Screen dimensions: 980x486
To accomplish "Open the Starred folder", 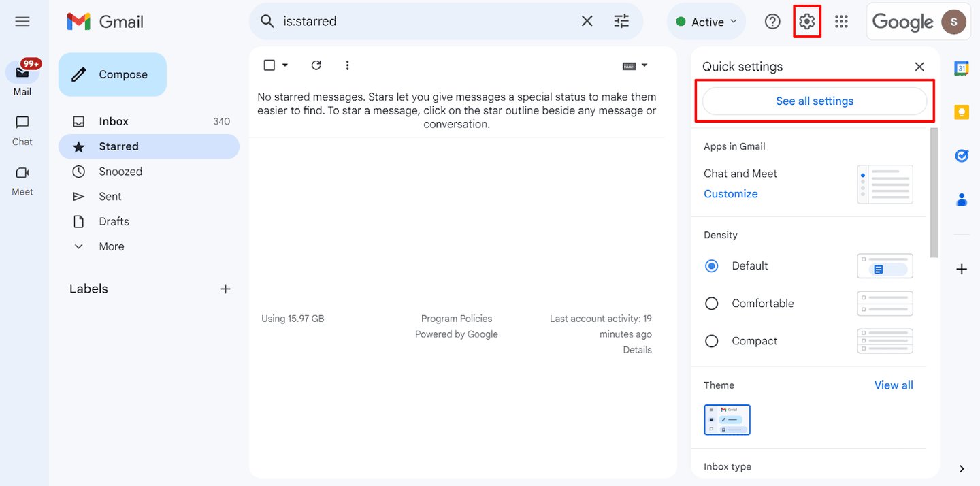I will point(149,146).
